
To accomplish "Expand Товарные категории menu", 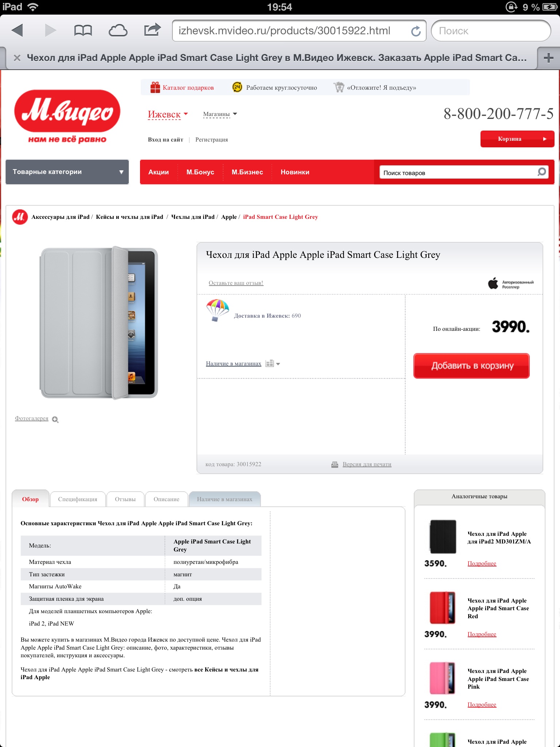I will 67,172.
